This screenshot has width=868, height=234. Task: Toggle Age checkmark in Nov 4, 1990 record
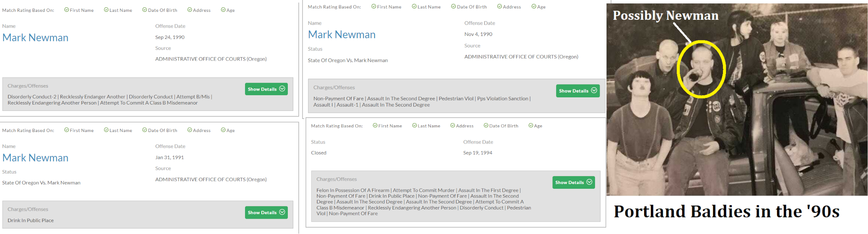pos(534,7)
